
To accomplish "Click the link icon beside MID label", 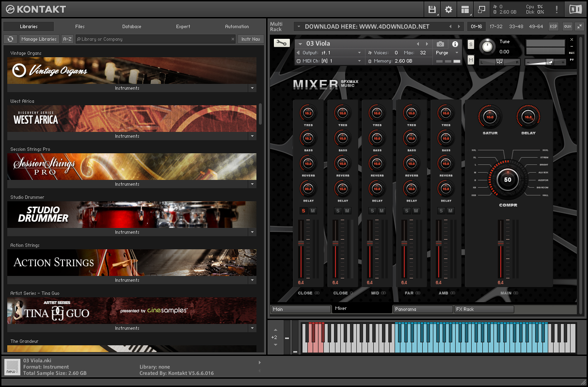I will click(383, 293).
